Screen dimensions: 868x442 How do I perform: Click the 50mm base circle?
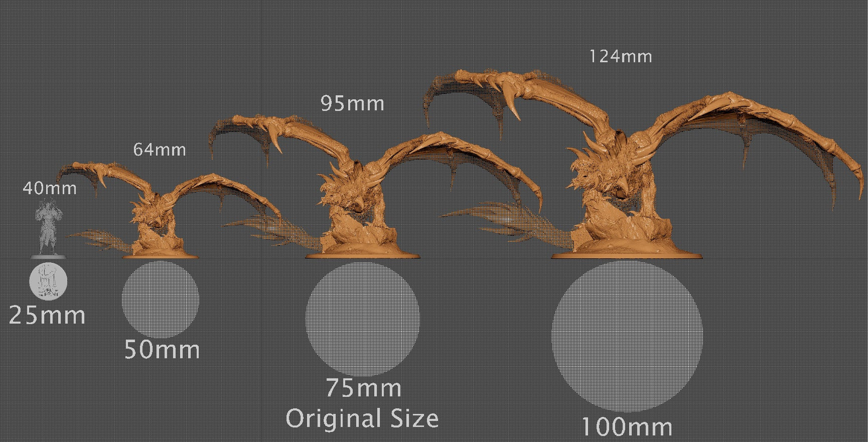(161, 299)
